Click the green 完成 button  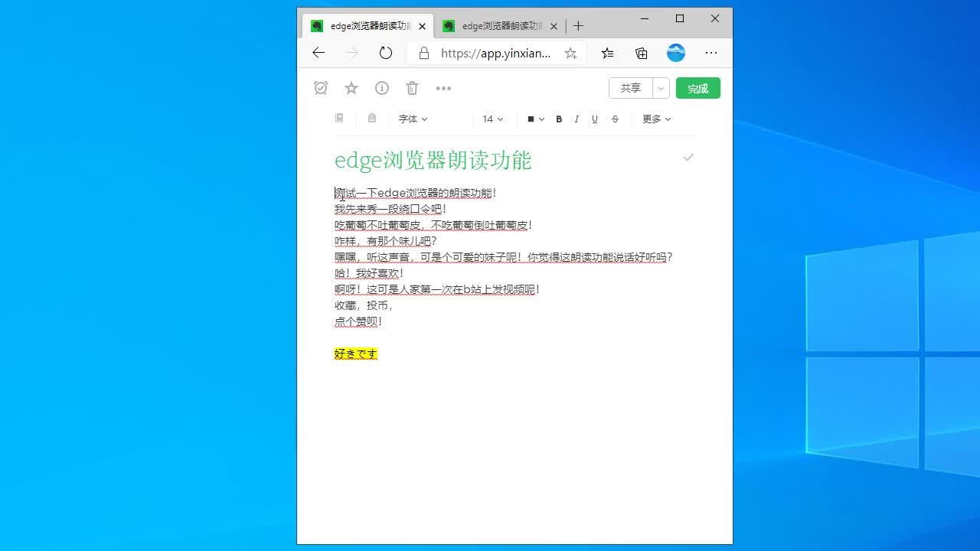tap(698, 88)
